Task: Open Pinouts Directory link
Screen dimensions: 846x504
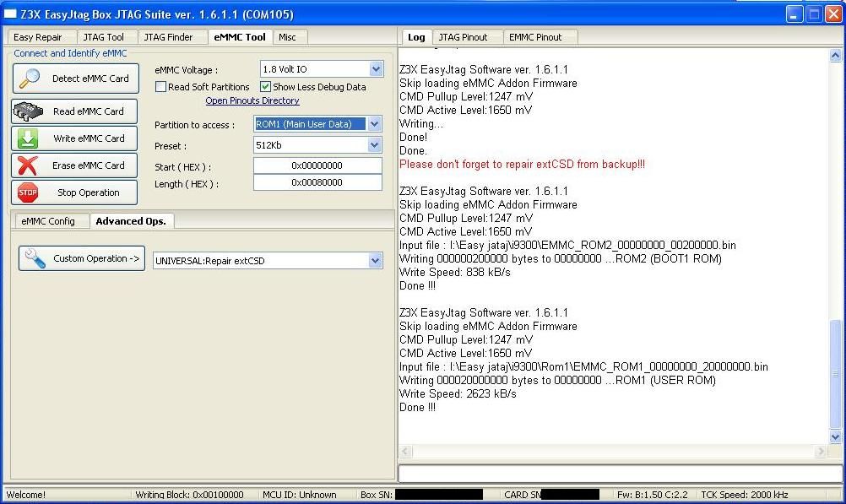Action: [x=252, y=100]
